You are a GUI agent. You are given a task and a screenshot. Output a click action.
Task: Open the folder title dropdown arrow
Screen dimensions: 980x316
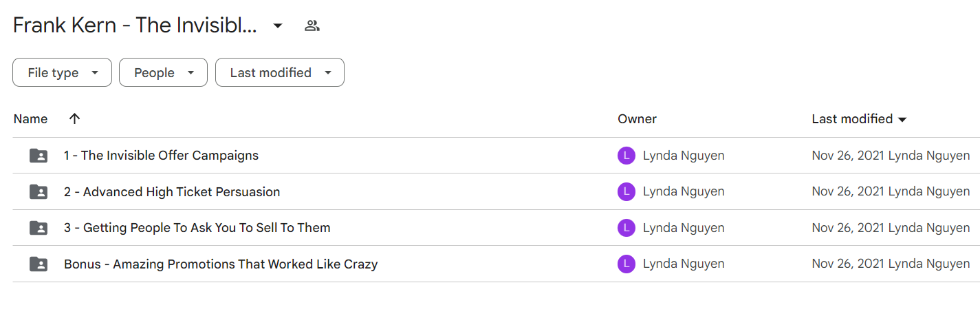[278, 26]
